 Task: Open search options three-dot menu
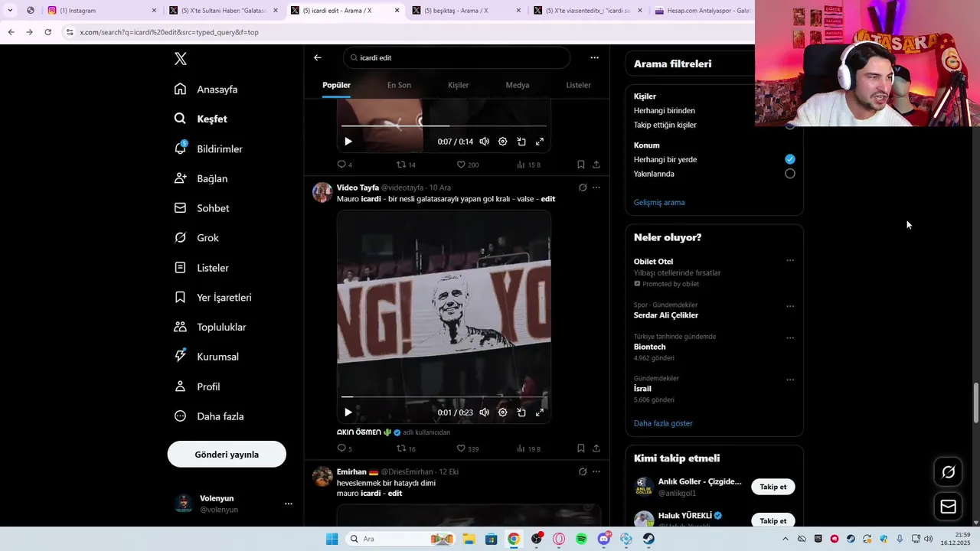[x=594, y=57]
